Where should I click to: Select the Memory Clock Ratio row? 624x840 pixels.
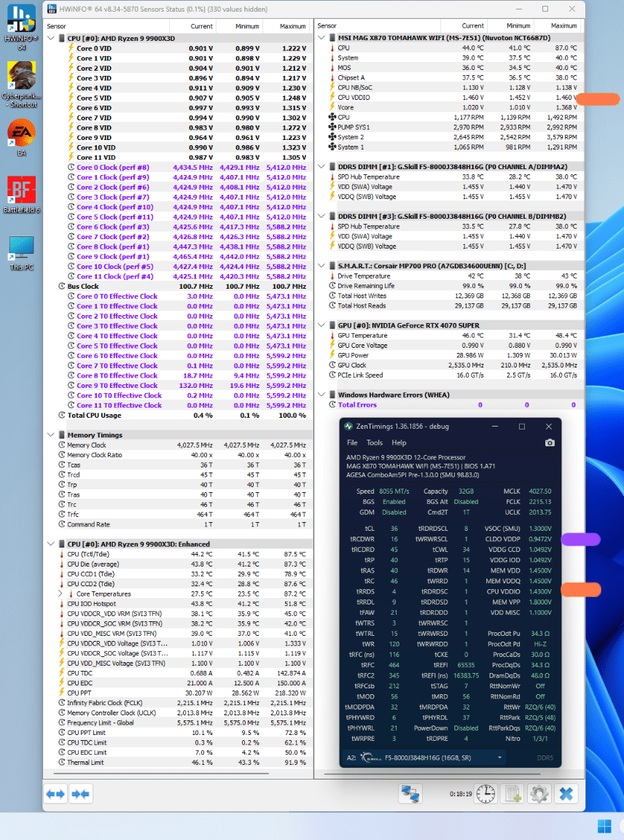[179, 455]
